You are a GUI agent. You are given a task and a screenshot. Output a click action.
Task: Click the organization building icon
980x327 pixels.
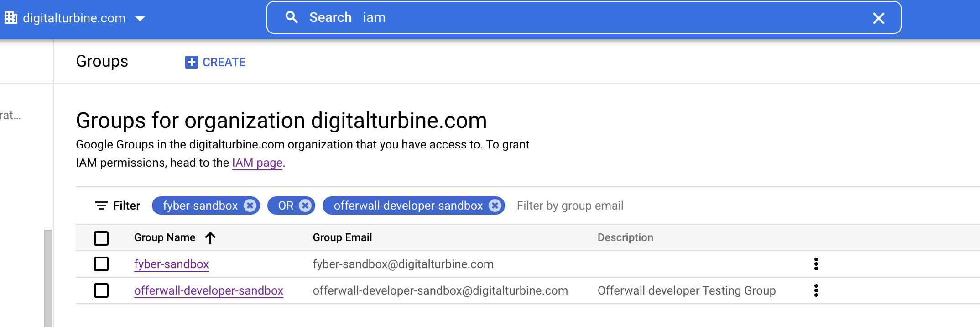coord(11,18)
